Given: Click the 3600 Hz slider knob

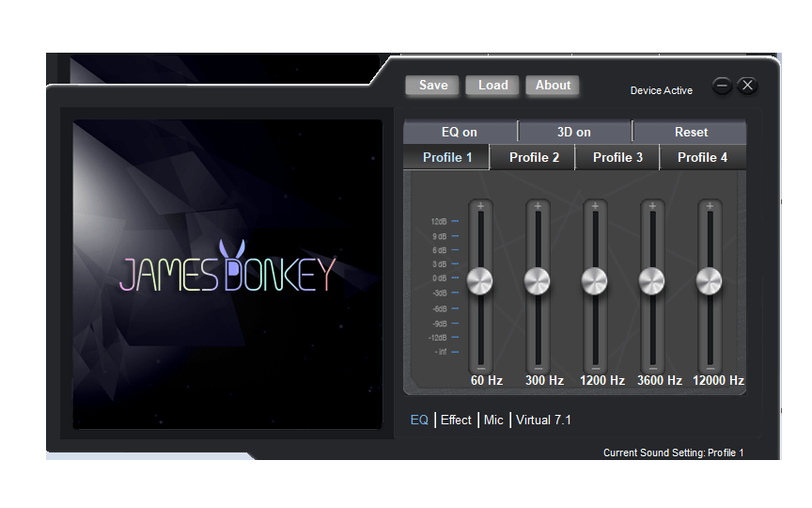Looking at the screenshot, I should 652,281.
